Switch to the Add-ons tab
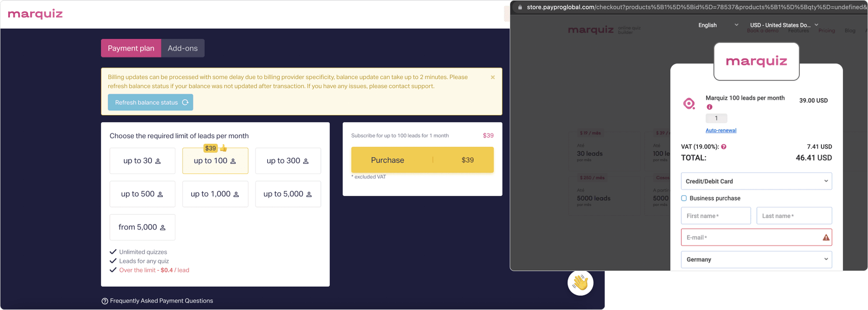This screenshot has height=310, width=868. (183, 48)
